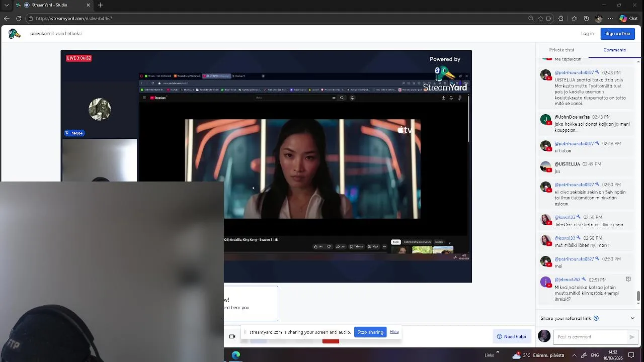Add page to favorites star icon
Viewport: 644px width, 362px height.
point(540,19)
